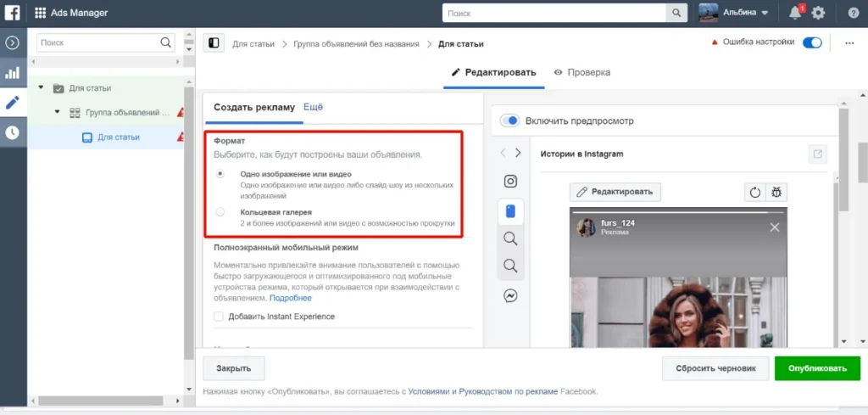Open the Подробнее link
Viewport: 868px width, 415px height.
[291, 298]
